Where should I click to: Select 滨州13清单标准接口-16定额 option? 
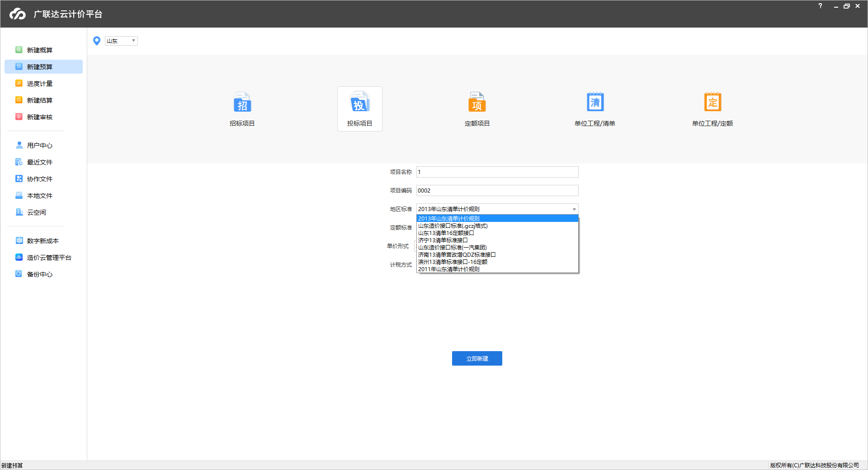coord(497,262)
